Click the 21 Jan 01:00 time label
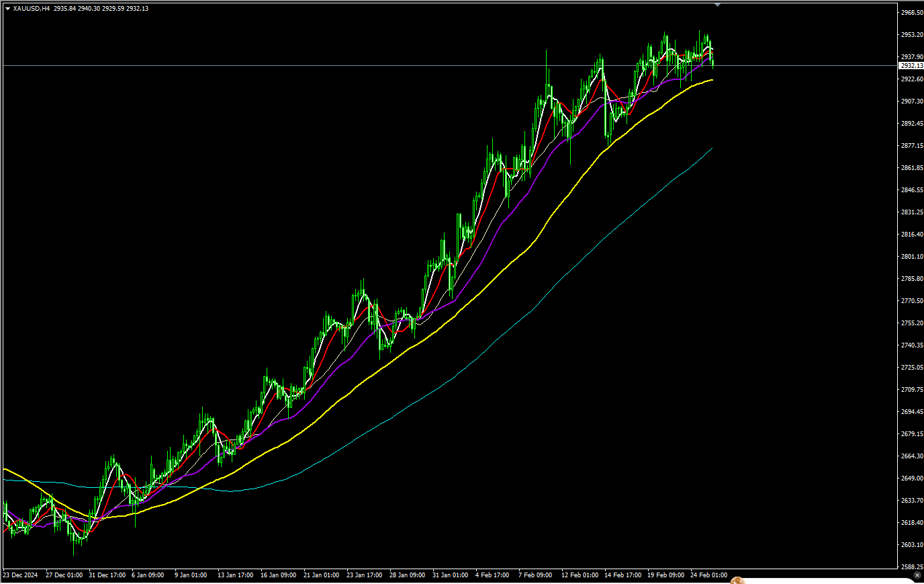This screenshot has height=584, width=924. tap(321, 575)
